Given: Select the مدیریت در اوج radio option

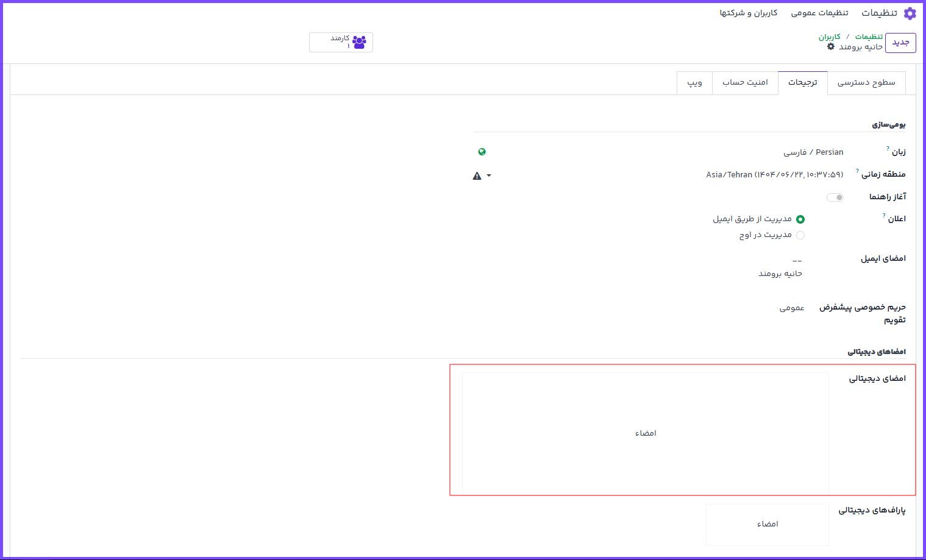Looking at the screenshot, I should (800, 235).
